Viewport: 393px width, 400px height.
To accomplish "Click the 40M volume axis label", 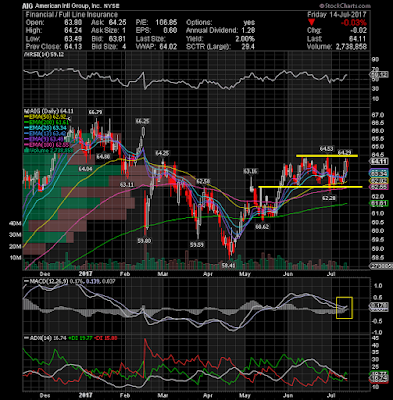I will tap(15, 224).
